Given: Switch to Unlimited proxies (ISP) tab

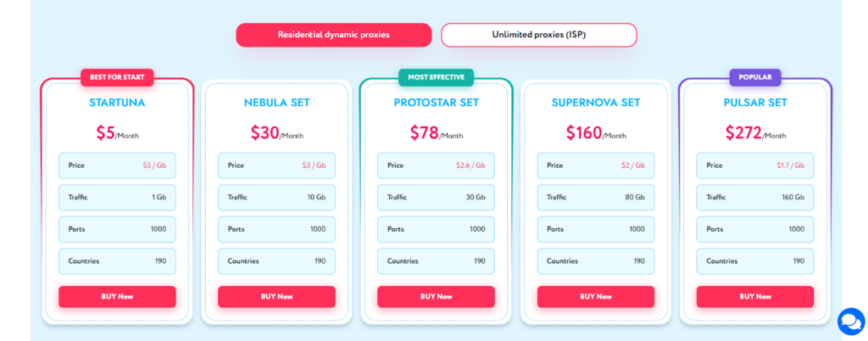Looking at the screenshot, I should point(538,35).
